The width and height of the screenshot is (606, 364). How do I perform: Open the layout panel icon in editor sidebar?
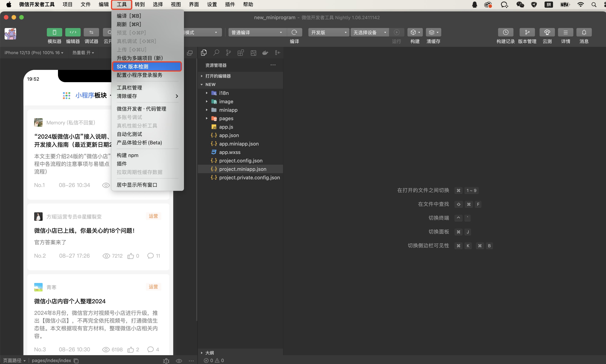point(253,53)
